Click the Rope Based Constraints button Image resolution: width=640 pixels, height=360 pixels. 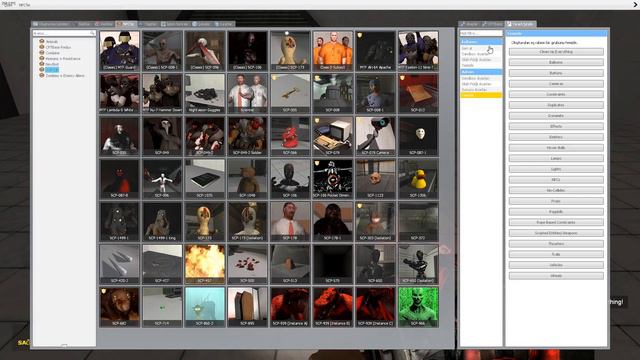pos(556,222)
